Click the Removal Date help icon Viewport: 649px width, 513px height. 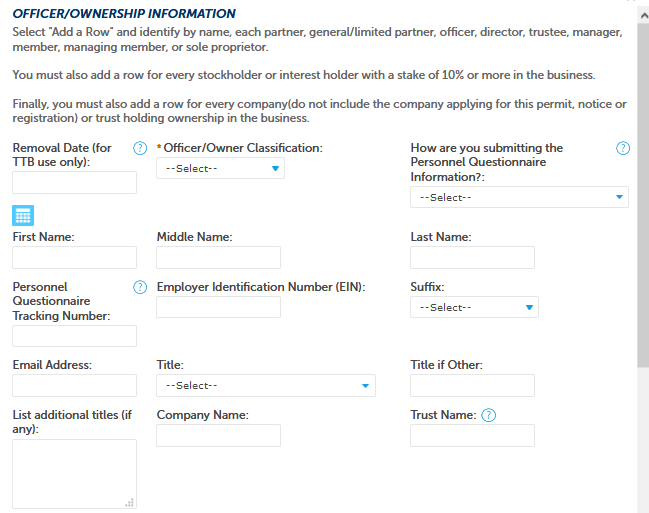[140, 148]
